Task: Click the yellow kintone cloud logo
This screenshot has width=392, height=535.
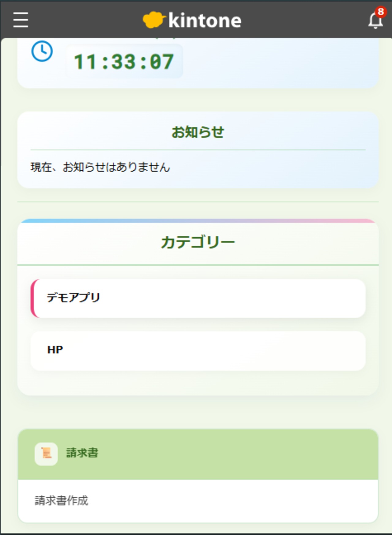Action: coord(154,20)
